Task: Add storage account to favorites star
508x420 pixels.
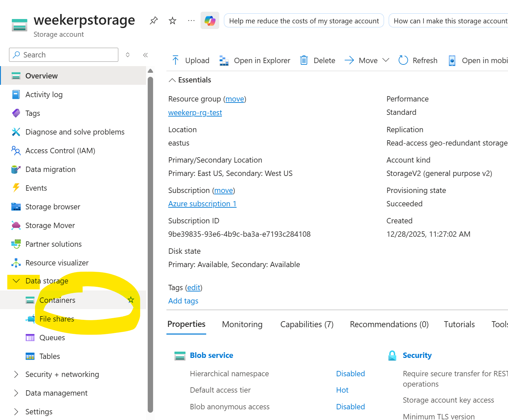Action: 172,21
